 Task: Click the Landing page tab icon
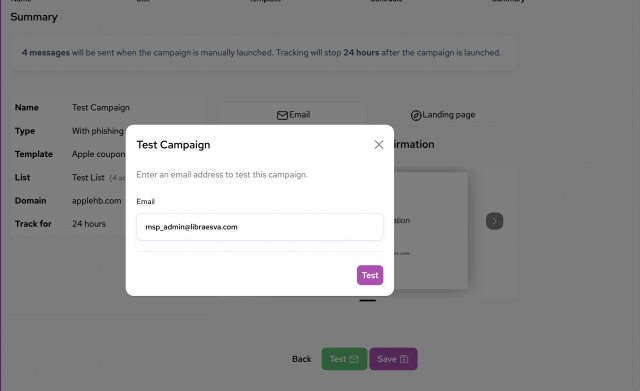(x=416, y=116)
